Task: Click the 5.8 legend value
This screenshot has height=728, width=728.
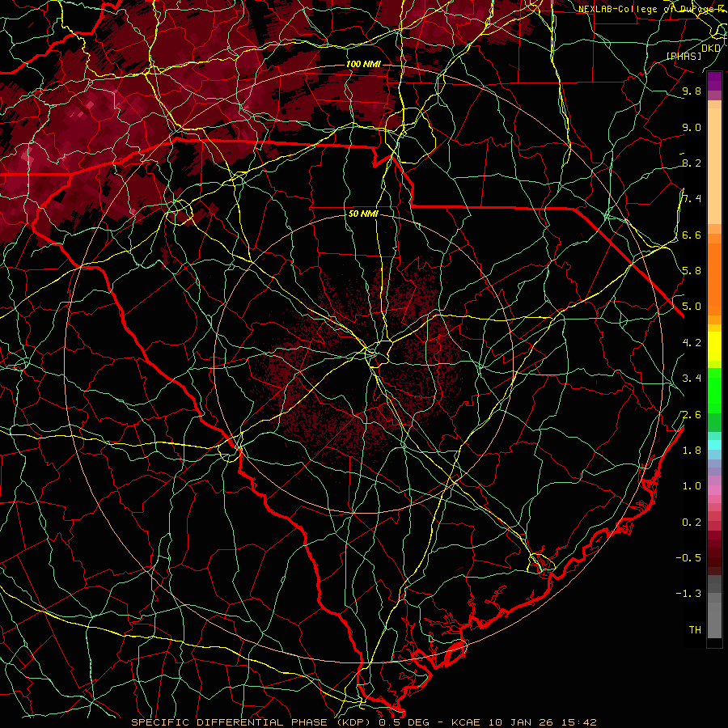Action: (692, 271)
